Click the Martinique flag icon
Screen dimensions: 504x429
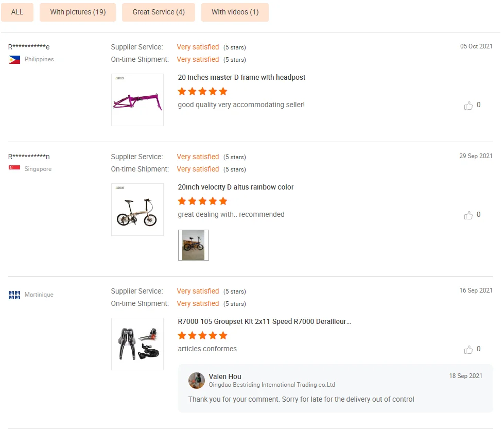[x=14, y=295]
